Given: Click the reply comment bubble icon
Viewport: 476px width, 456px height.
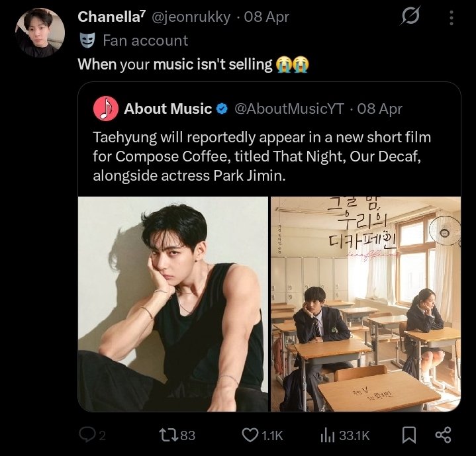Looking at the screenshot, I should tap(87, 435).
